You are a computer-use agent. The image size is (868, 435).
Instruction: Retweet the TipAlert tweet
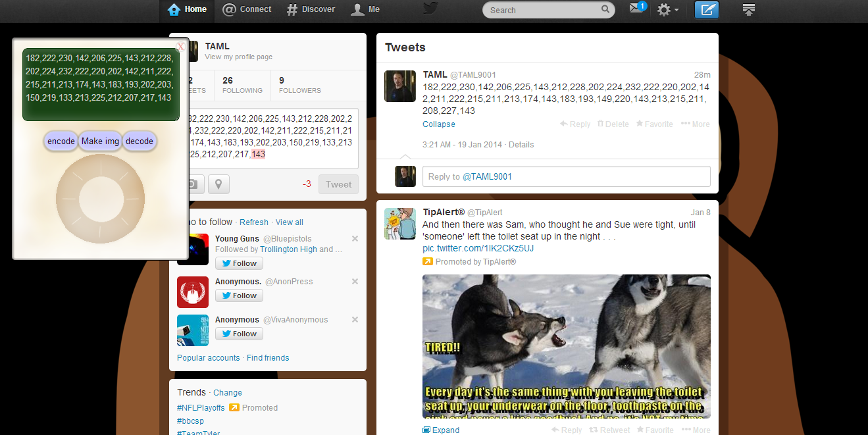609,430
